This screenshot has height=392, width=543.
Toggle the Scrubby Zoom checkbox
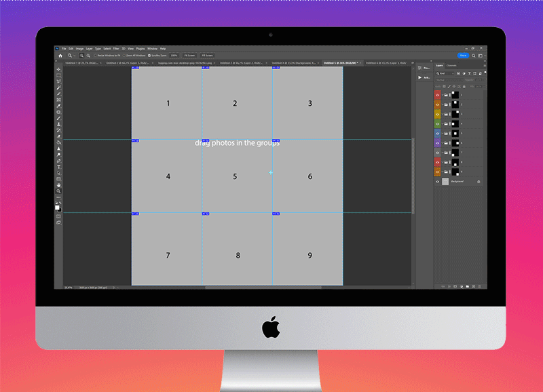click(x=149, y=56)
